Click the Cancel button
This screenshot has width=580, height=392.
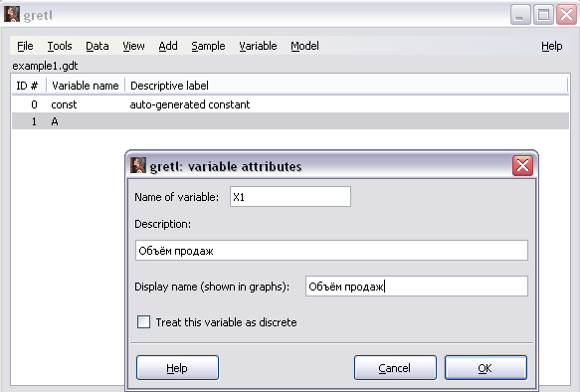pos(395,368)
